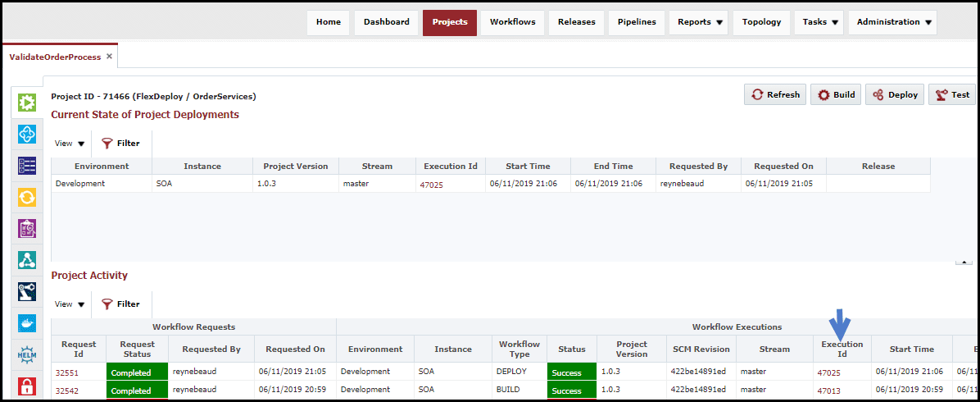Click the Deploy button
Image resolution: width=980 pixels, height=402 pixels.
[x=895, y=94]
